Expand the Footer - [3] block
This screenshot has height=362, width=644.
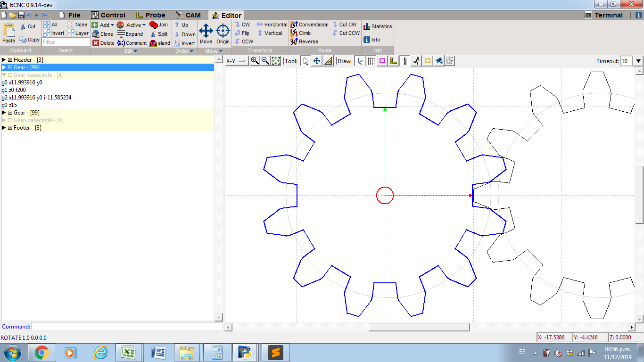[x=4, y=128]
